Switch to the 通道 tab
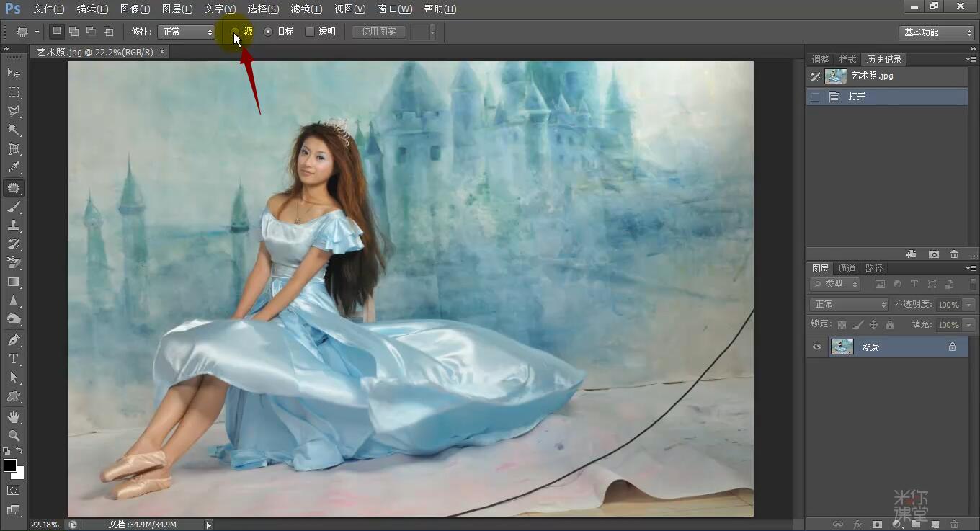The height and width of the screenshot is (531, 980). 847,268
